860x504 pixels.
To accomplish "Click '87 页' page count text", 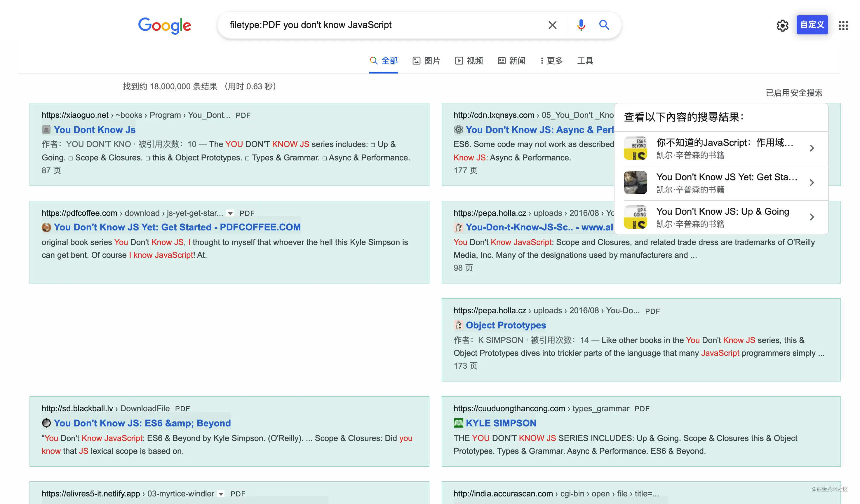I will point(51,171).
